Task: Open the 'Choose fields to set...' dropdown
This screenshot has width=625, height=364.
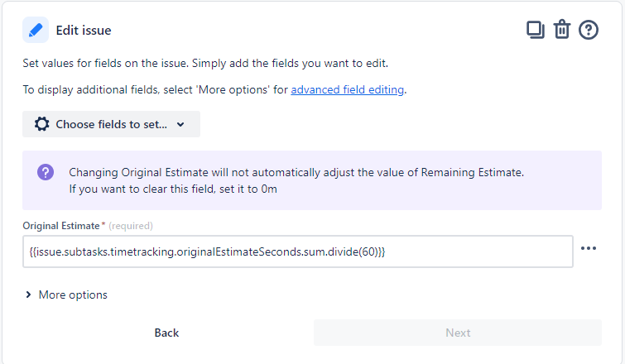Action: pyautogui.click(x=111, y=124)
